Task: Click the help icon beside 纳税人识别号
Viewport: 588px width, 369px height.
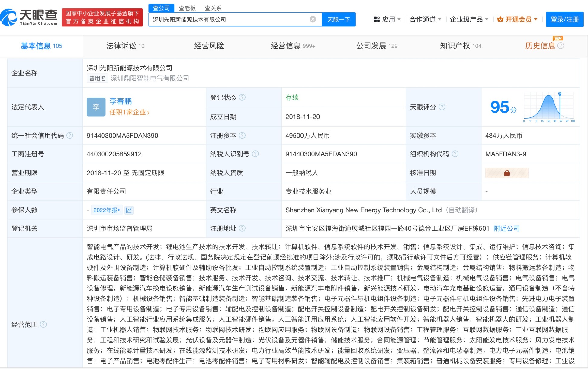Action: (255, 154)
